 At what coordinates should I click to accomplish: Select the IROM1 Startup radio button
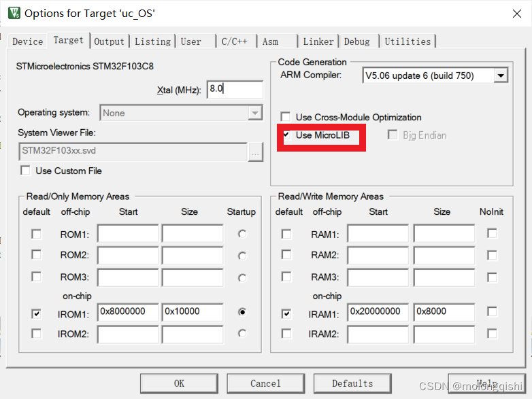pos(242,312)
